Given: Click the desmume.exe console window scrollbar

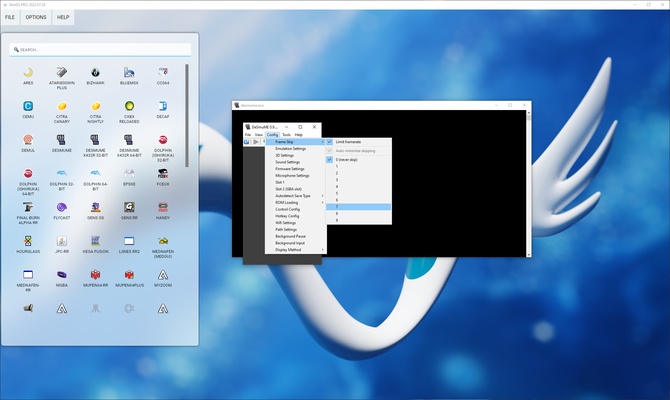Looking at the screenshot, I should click(529, 184).
